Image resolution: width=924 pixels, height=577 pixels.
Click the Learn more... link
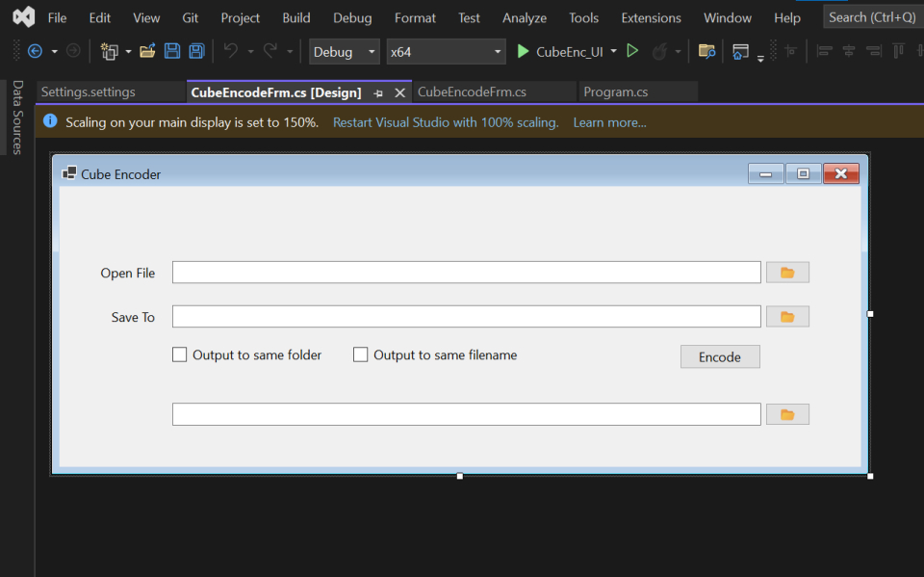(x=610, y=122)
